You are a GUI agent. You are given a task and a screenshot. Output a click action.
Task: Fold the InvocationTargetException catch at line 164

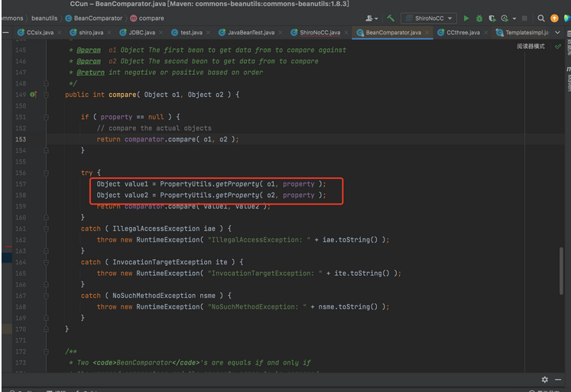tap(47, 262)
